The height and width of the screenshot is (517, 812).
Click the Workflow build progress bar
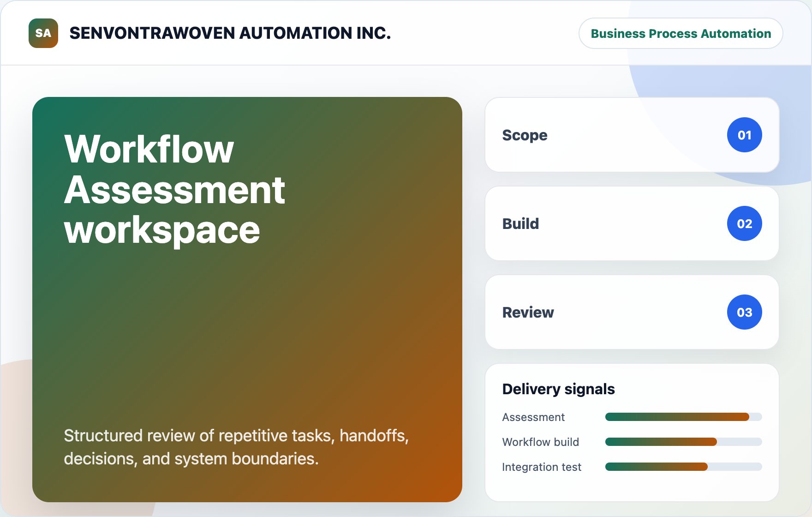click(683, 442)
